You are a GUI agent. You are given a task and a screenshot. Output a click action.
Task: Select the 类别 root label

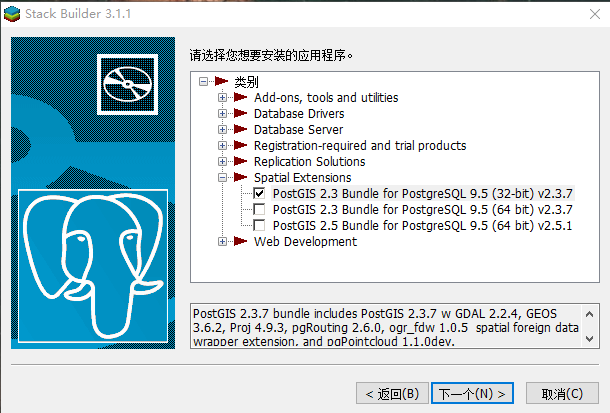pos(246,82)
